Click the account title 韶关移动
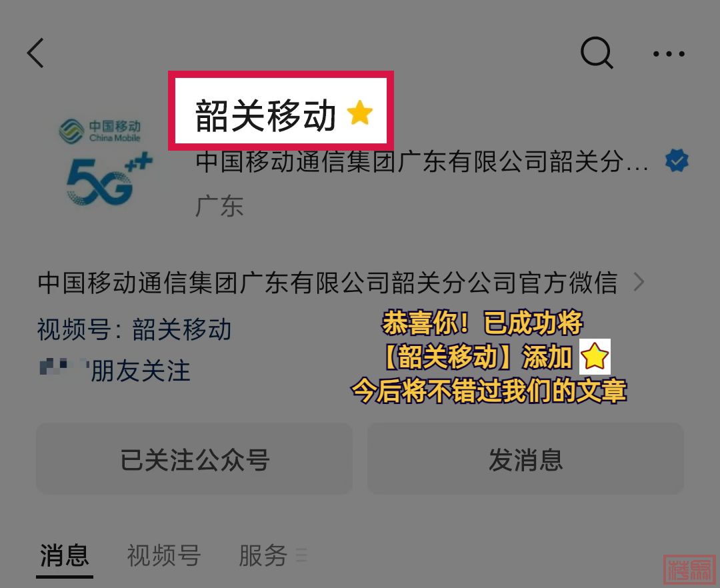This screenshot has width=720, height=588. coord(265,115)
